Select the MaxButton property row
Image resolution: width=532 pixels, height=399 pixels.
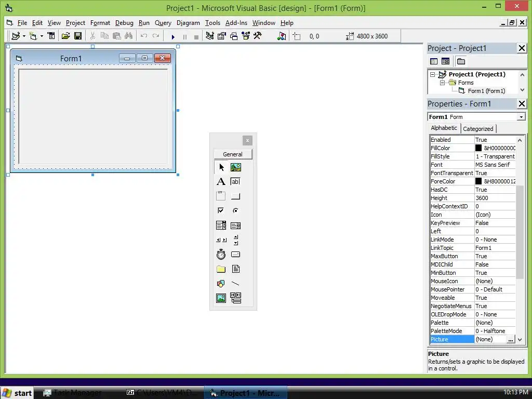[473, 256]
